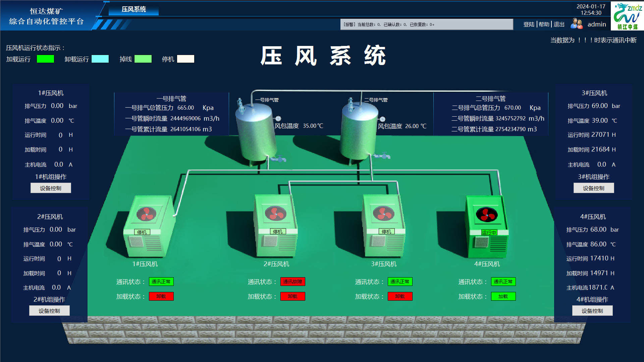Click the bright green 加载运行 legend swatch
Screen dimensions: 644x362
[45, 59]
